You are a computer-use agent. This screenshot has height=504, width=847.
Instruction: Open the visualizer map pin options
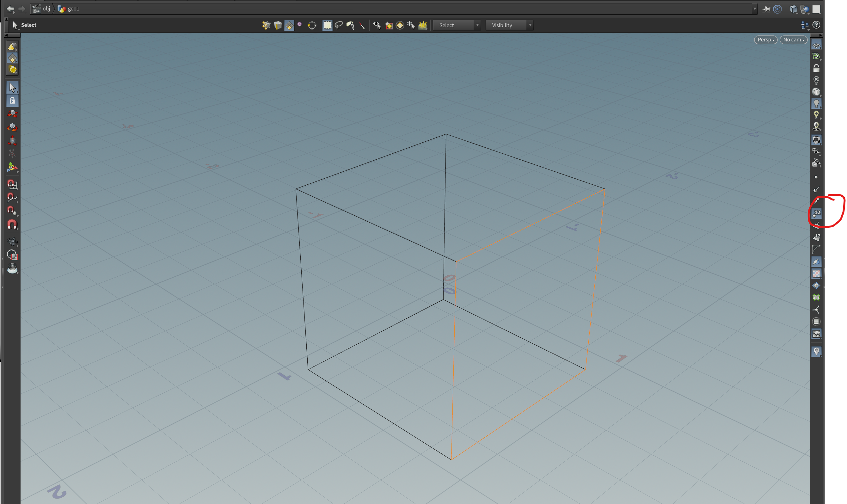click(x=816, y=352)
